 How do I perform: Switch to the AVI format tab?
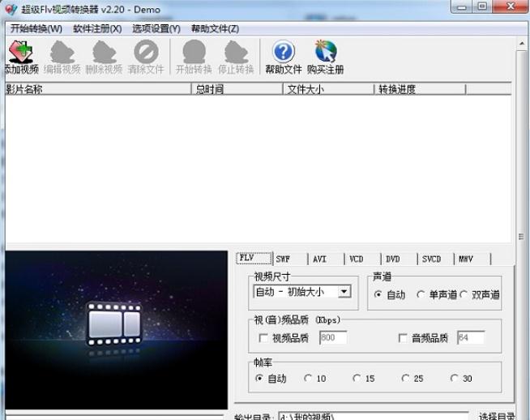pyautogui.click(x=327, y=259)
